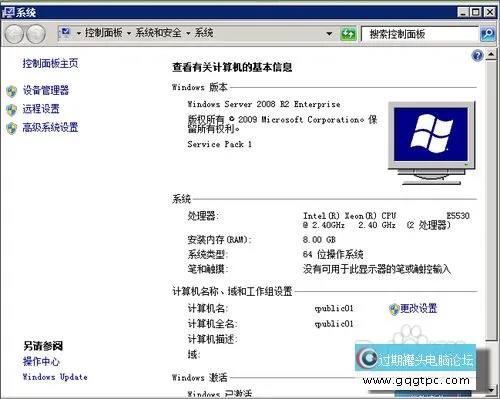Screen dimensions: 500x399
Task: Click the 查看有关计算机的基本信息 heading
Action: (x=232, y=67)
